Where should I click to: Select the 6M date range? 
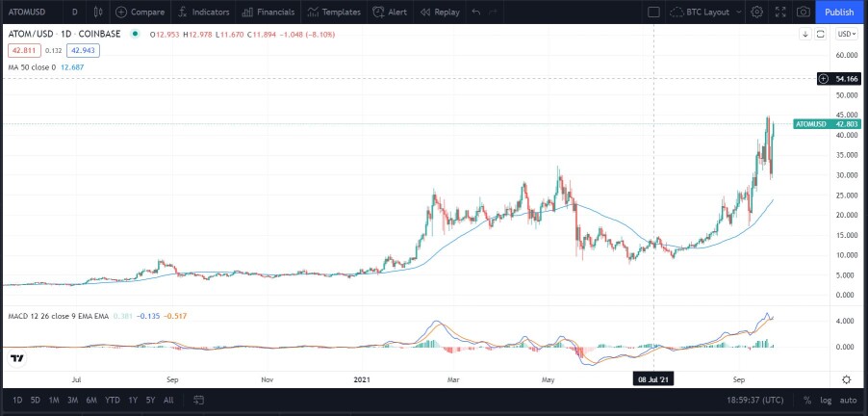[x=91, y=400]
